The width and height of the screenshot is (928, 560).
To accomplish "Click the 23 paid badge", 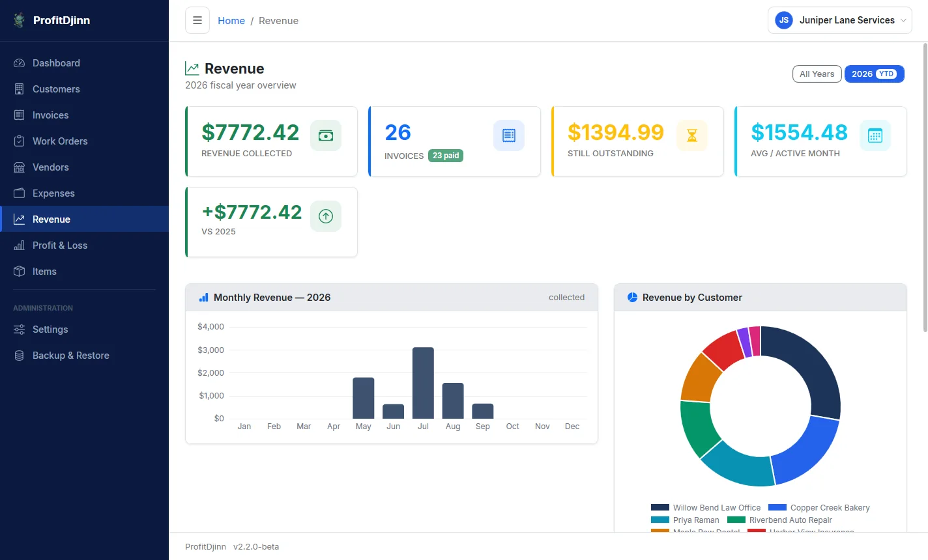I will coord(446,156).
